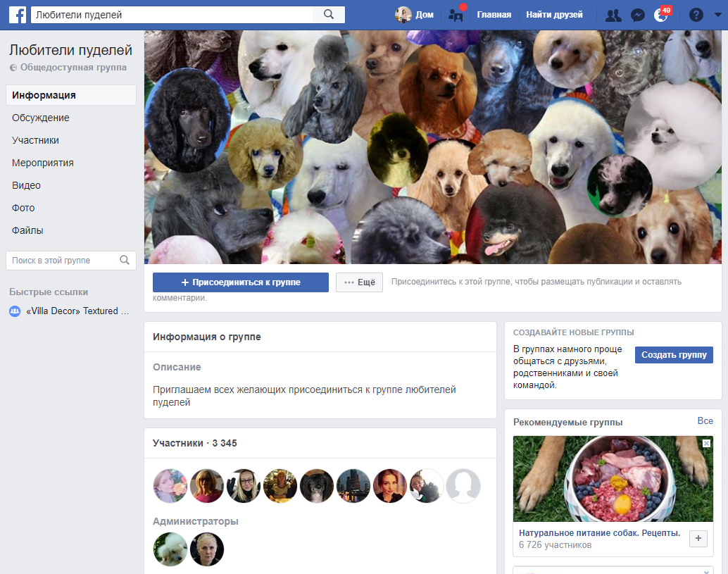Open the default silhouette member avatar
Viewport: 728px width, 574px height.
point(463,486)
